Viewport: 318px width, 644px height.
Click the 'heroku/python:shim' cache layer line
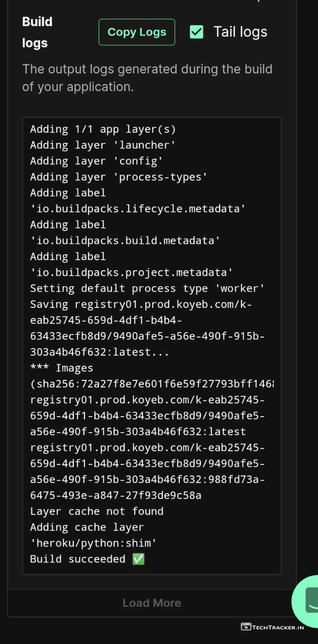pyautogui.click(x=93, y=543)
